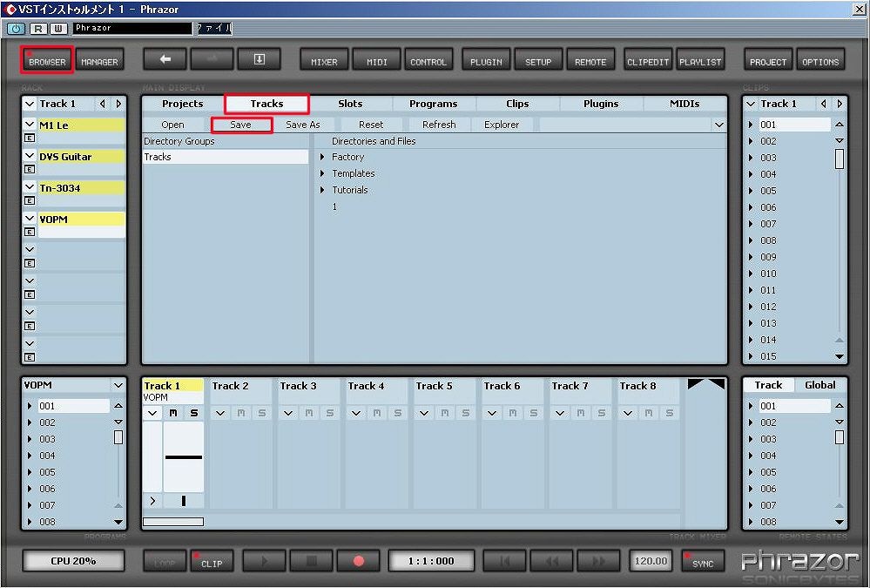Expand the Tutorials directory
The width and height of the screenshot is (870, 588).
tap(322, 190)
